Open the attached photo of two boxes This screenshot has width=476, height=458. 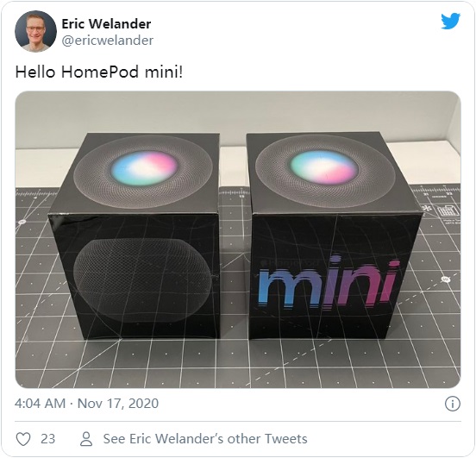click(238, 239)
